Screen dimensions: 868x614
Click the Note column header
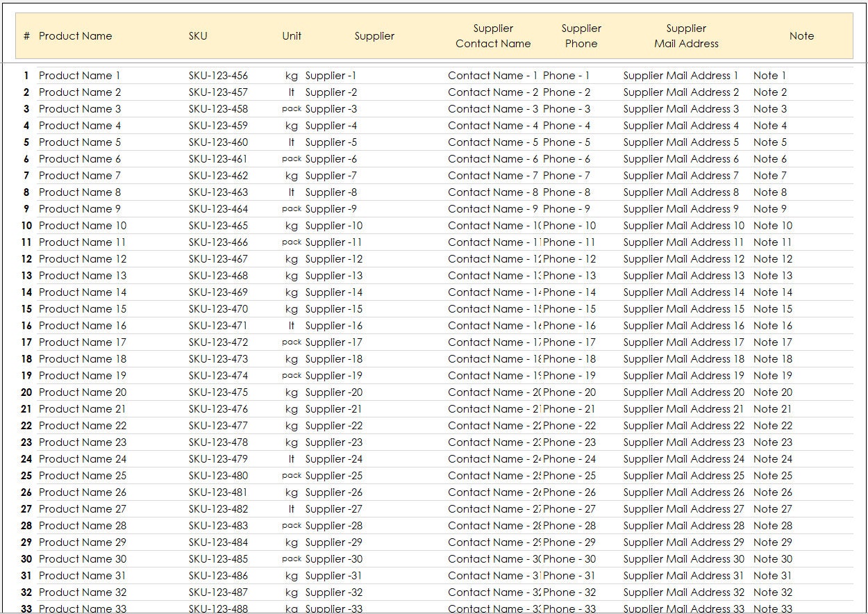(x=802, y=36)
